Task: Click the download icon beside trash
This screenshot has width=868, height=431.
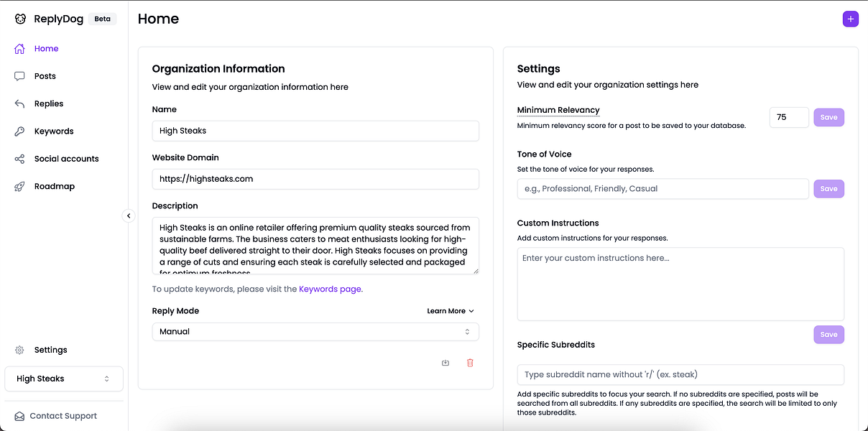Action: click(445, 363)
